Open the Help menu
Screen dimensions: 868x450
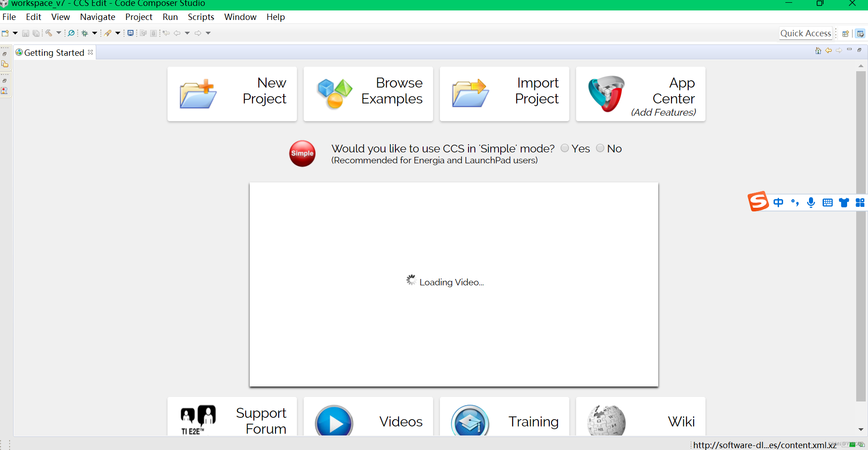[276, 17]
